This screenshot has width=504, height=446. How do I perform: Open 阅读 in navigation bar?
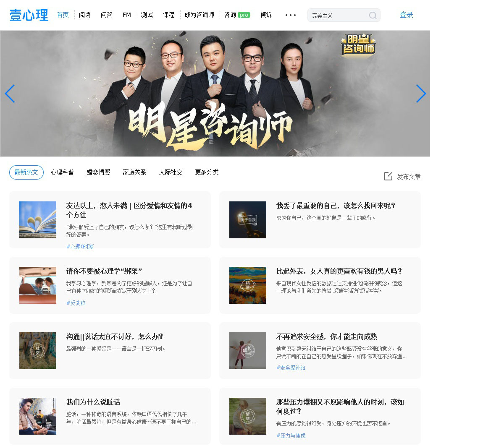(x=85, y=15)
